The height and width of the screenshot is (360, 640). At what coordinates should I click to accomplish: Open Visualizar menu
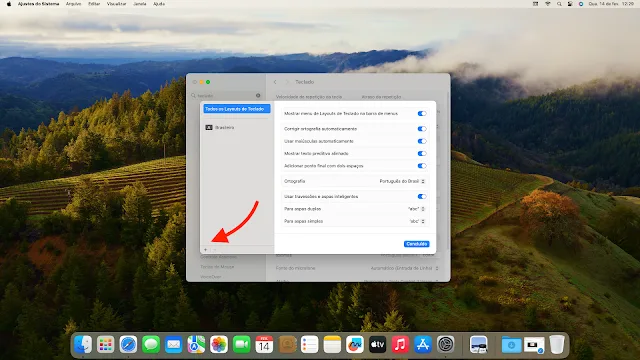[x=116, y=4]
